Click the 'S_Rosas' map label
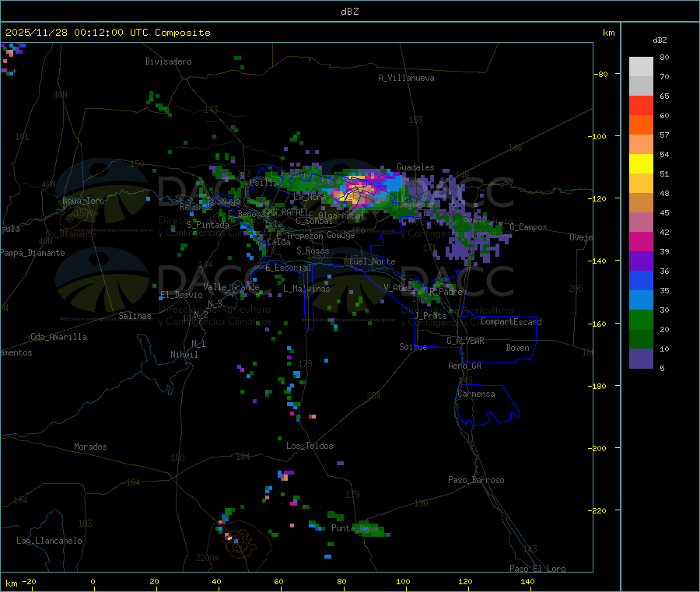 313,251
